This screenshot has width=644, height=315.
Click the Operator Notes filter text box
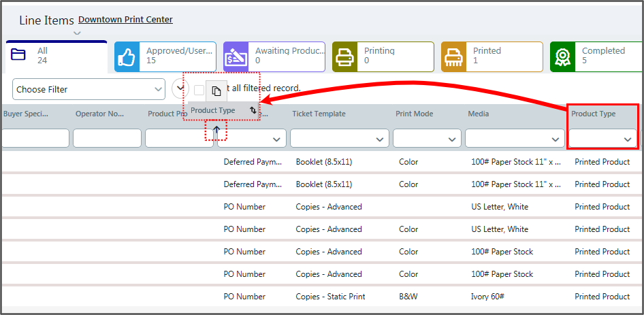(108, 139)
